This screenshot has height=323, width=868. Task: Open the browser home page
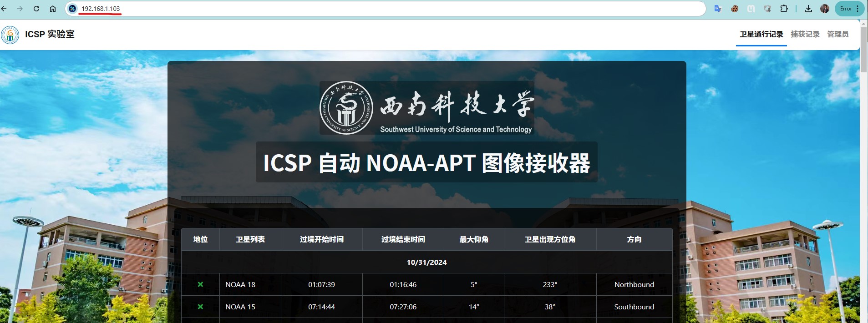53,9
